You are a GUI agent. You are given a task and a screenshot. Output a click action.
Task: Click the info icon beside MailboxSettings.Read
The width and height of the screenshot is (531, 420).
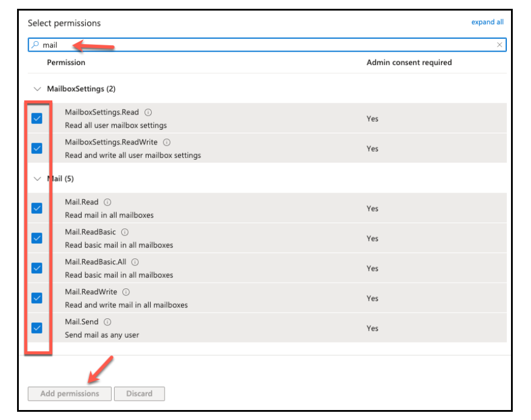click(148, 112)
